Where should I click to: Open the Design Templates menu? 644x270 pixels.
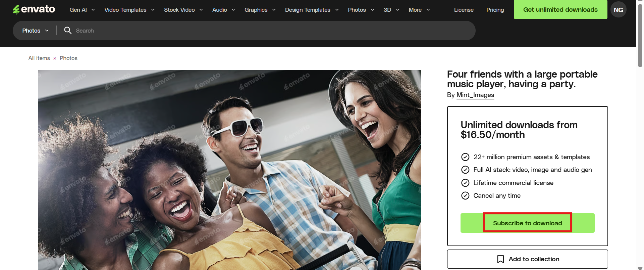coord(312,10)
